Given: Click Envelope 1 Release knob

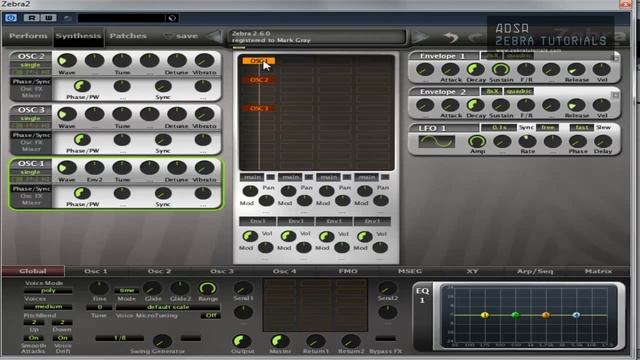Looking at the screenshot, I should (576, 69).
